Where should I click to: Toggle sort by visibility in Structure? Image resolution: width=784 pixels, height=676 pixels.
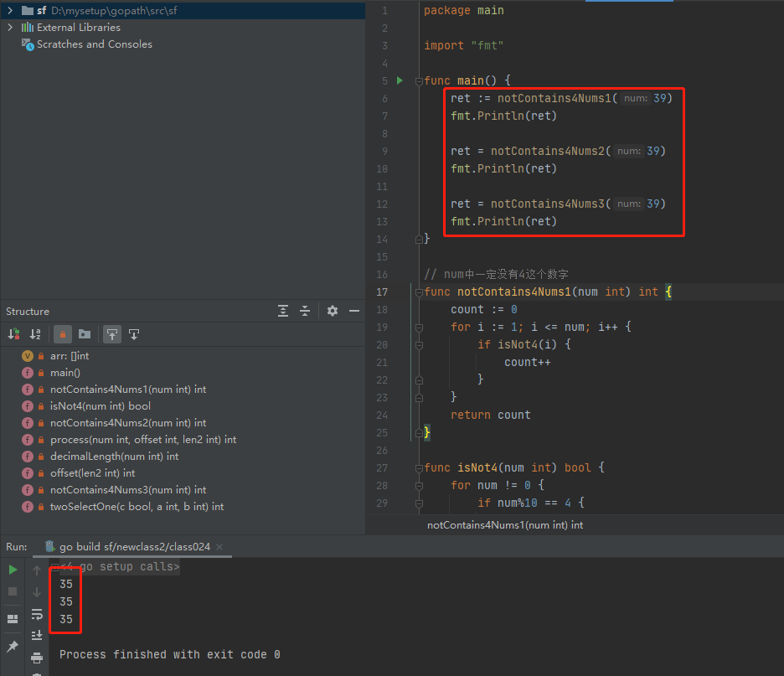coord(14,334)
